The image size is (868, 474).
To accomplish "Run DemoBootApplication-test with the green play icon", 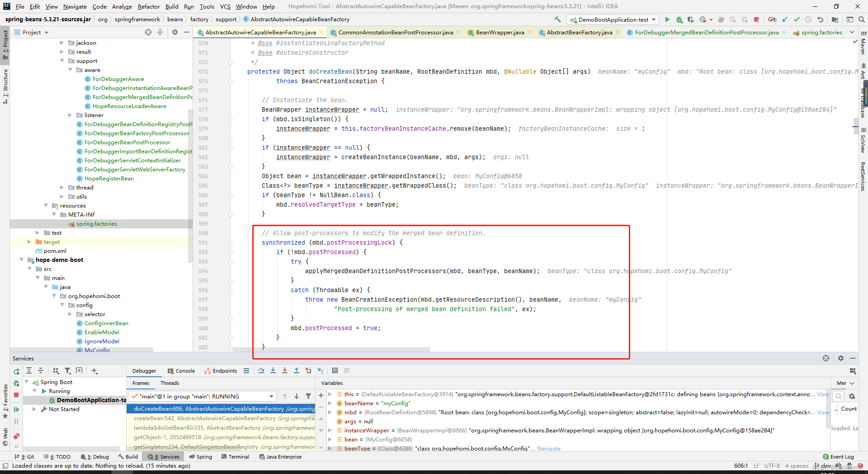I will point(667,19).
